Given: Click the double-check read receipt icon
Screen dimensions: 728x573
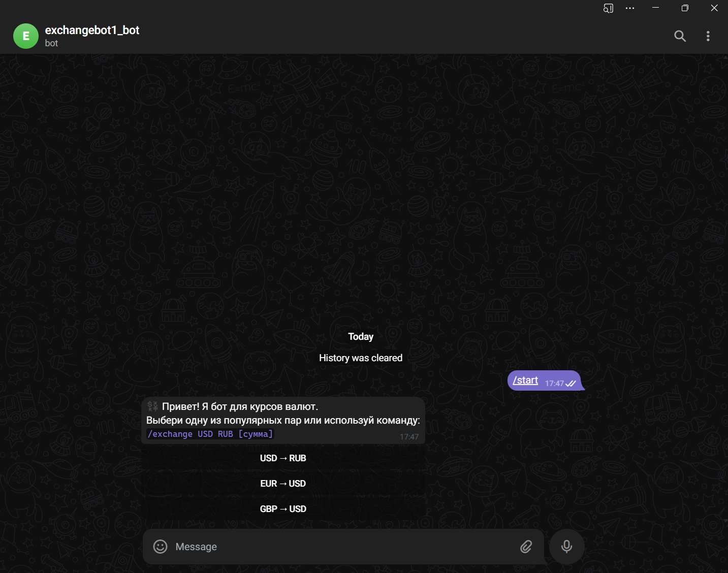Looking at the screenshot, I should coord(571,384).
